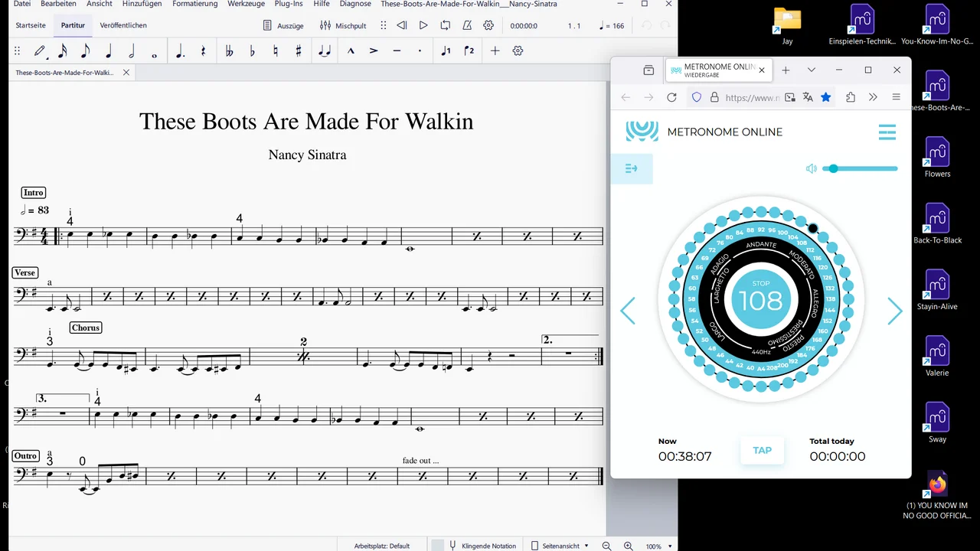This screenshot has height=551, width=980.
Task: Adjust the metronome volume slider
Action: (833, 168)
